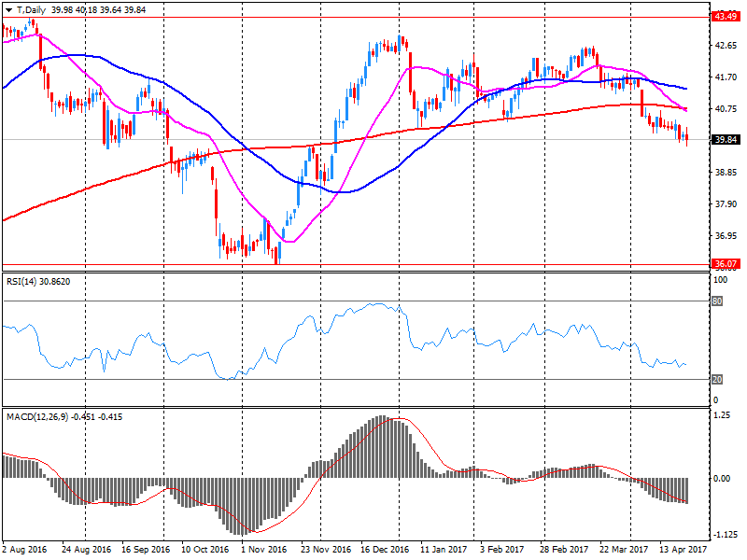Select the 42.65 price axis label

click(726, 45)
